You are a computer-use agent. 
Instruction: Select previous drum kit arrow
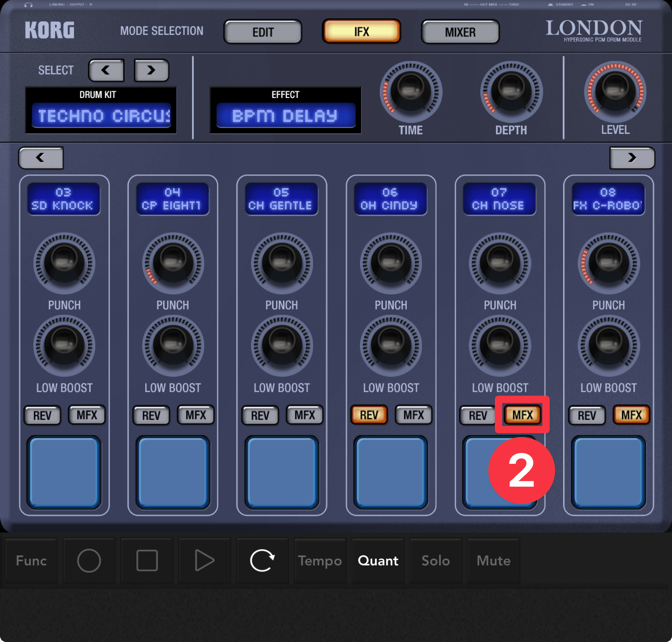106,70
